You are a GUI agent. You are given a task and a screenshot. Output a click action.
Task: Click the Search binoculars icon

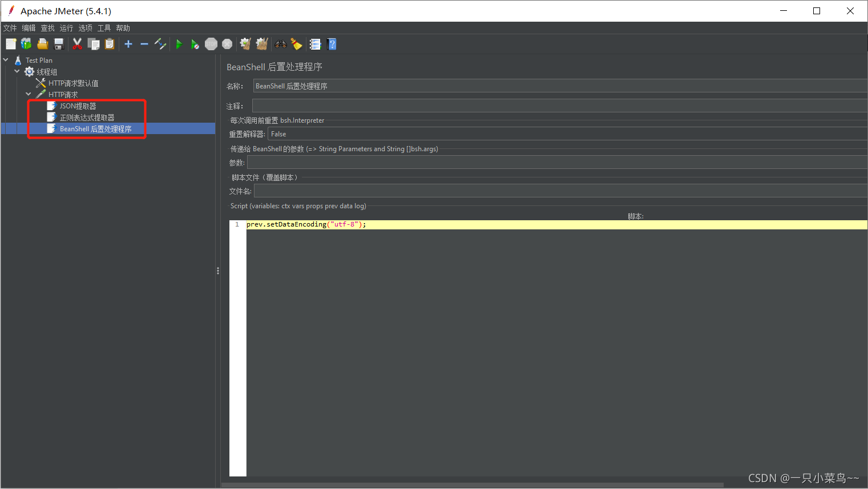281,44
